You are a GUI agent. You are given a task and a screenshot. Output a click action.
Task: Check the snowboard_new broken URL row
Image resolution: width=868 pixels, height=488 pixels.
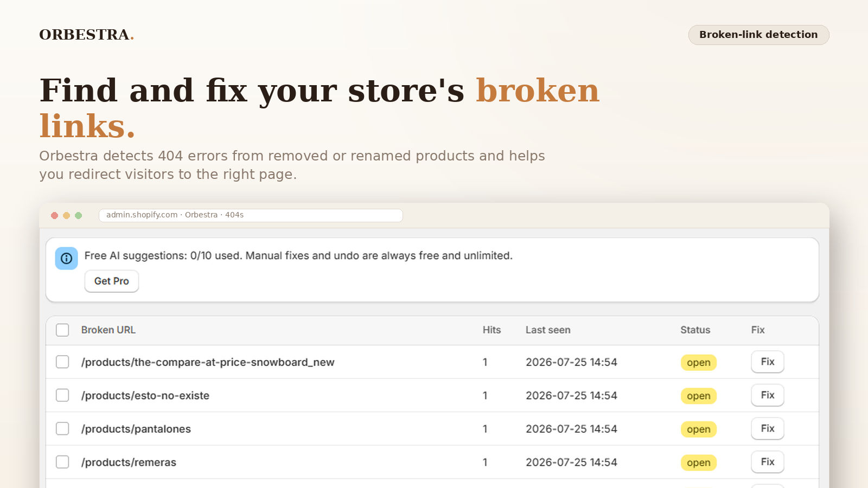[x=62, y=362]
